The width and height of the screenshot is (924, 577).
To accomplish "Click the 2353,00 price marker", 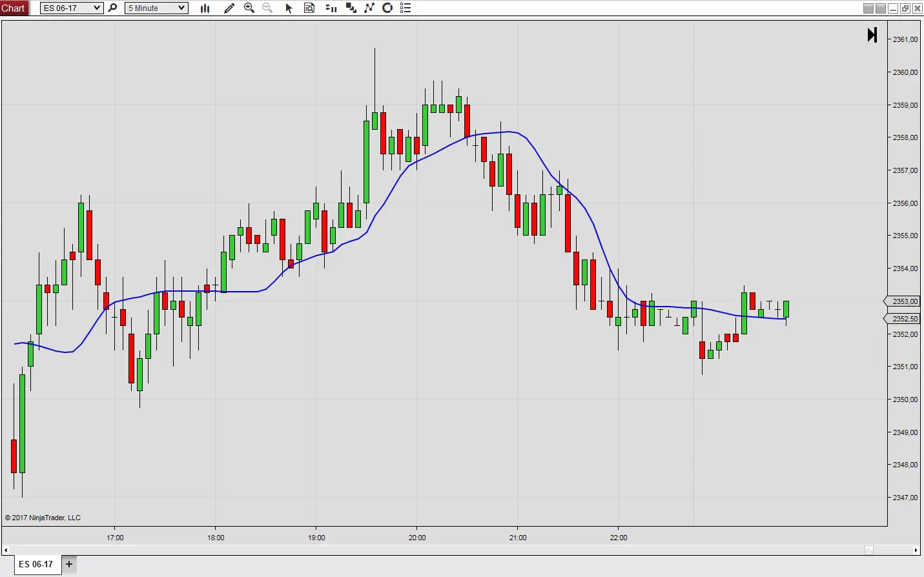I will point(901,301).
